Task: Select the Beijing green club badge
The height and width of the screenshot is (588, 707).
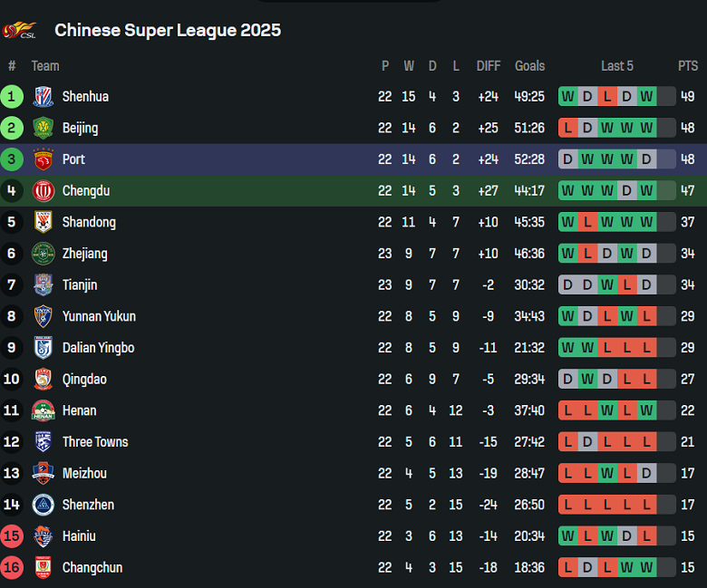Action: pyautogui.click(x=44, y=128)
